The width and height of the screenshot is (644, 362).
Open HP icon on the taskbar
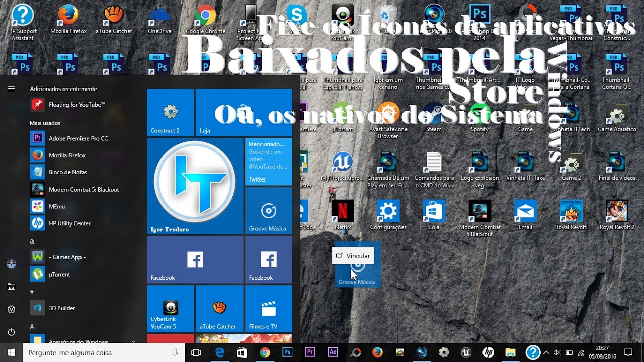pos(488,353)
